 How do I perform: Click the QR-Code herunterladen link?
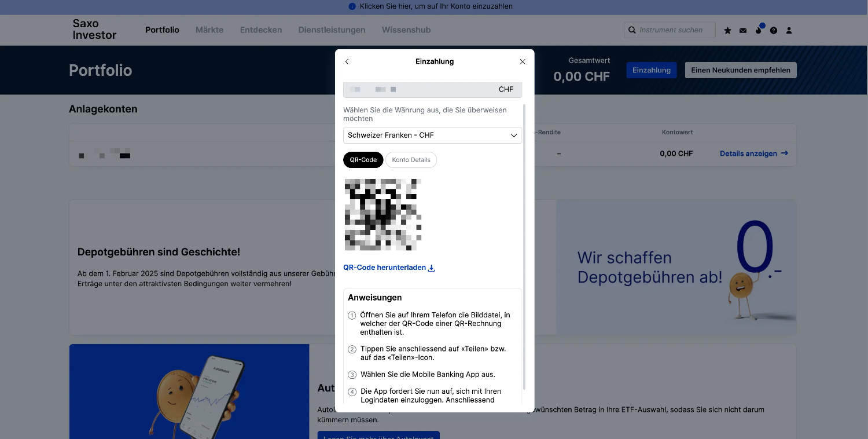[389, 268]
